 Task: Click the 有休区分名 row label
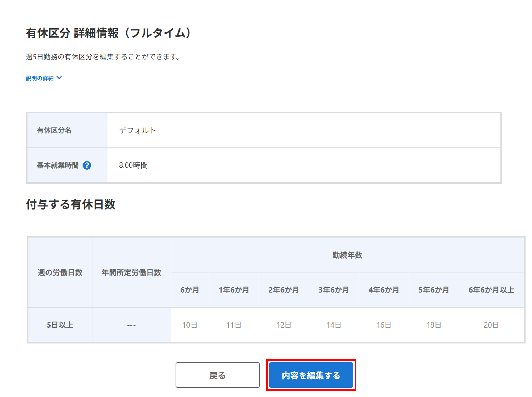coord(54,130)
